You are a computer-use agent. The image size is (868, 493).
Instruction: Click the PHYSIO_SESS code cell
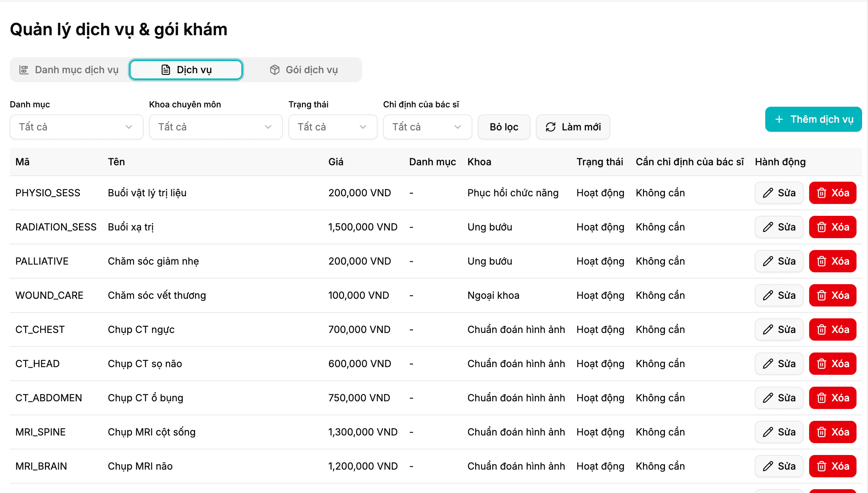[48, 193]
